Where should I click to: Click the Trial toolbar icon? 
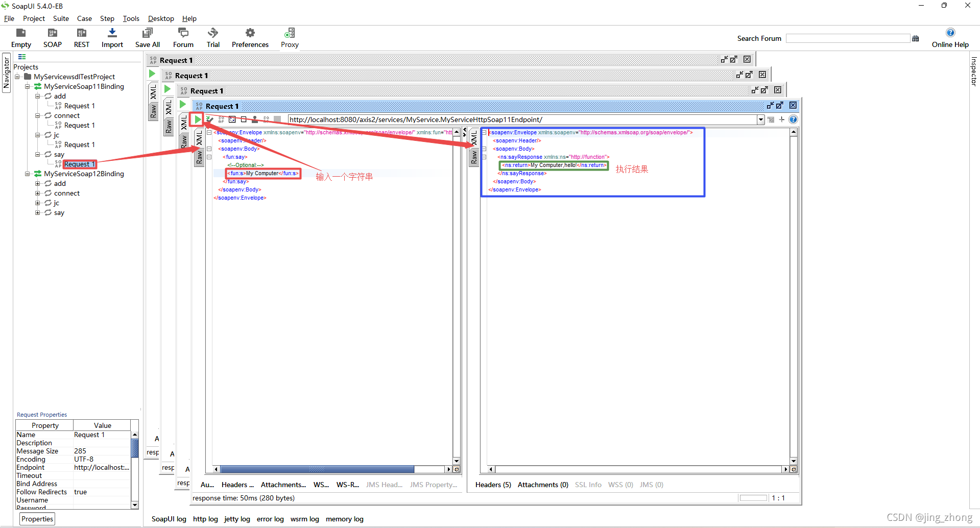click(213, 33)
